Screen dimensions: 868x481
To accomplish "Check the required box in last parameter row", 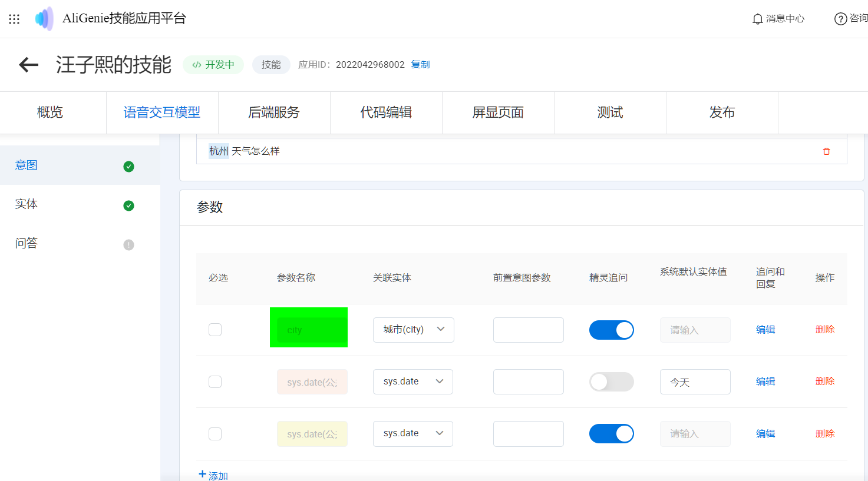I will point(215,434).
